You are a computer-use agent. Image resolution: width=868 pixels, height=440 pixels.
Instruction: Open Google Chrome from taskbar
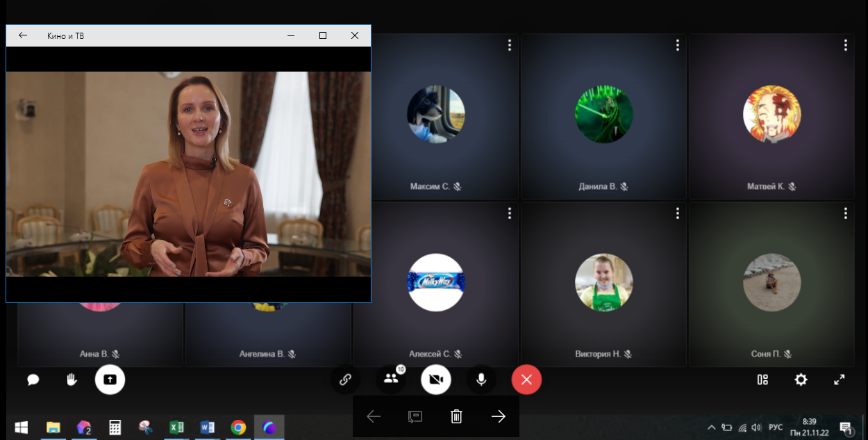[x=238, y=427]
